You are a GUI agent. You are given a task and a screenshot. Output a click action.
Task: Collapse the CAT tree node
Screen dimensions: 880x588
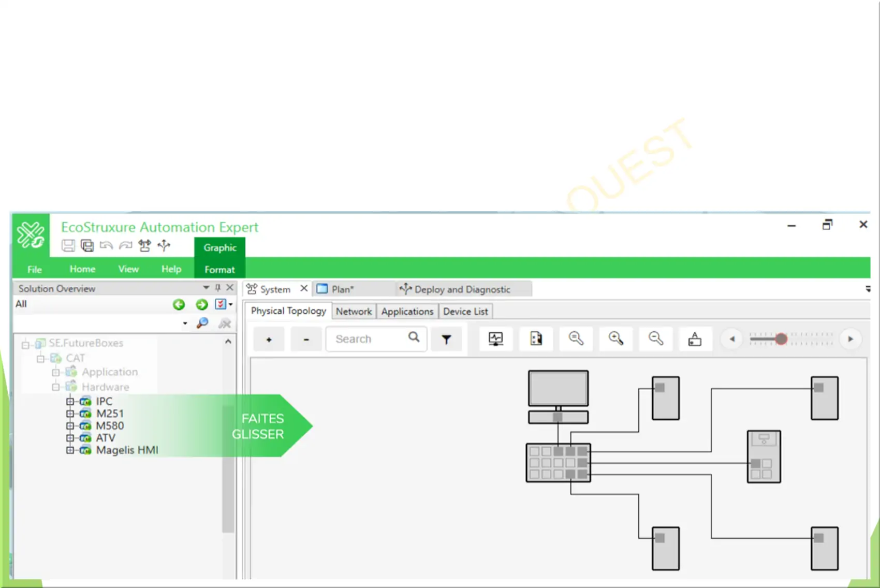[x=41, y=359]
